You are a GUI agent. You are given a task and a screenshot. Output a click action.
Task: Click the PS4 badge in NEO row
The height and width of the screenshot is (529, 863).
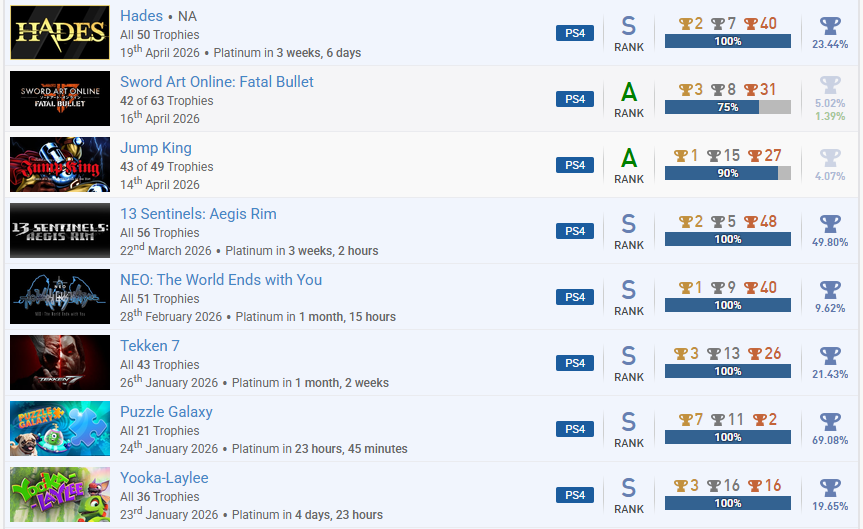[x=575, y=297]
